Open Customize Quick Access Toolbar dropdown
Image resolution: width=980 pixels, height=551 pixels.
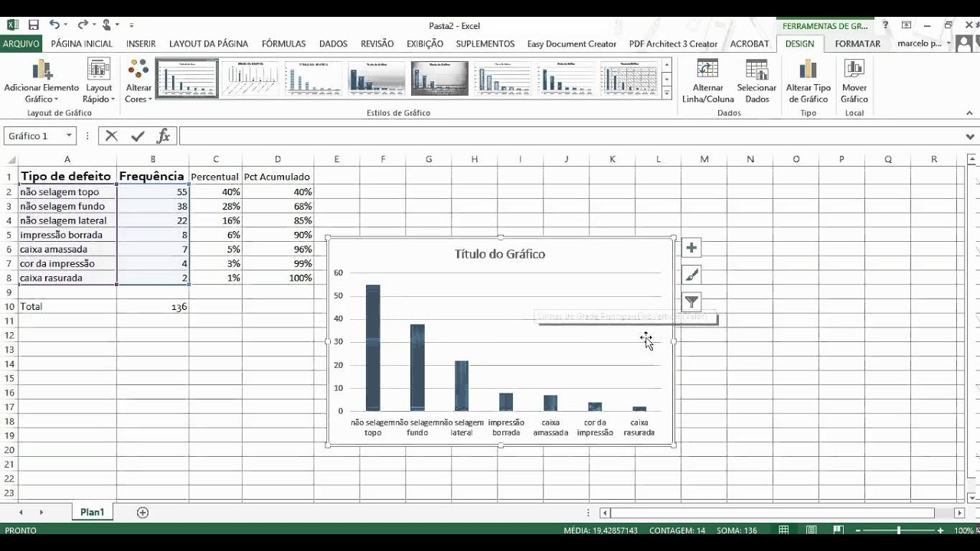132,25
